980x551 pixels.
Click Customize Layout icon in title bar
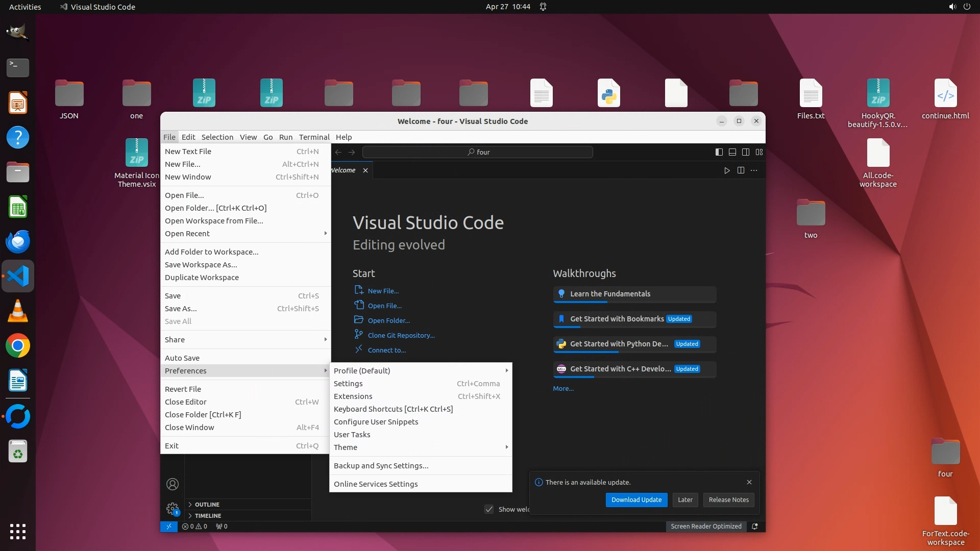759,152
